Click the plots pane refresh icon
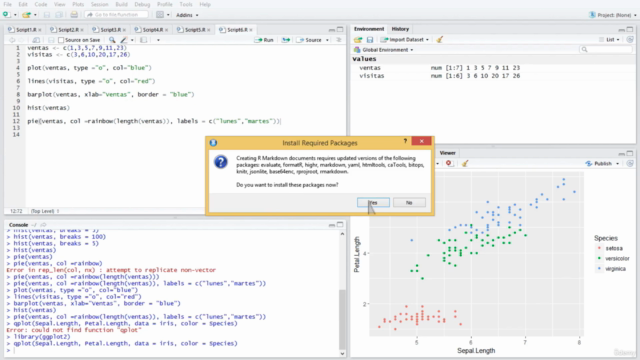The height and width of the screenshot is (360, 640). click(x=630, y=163)
